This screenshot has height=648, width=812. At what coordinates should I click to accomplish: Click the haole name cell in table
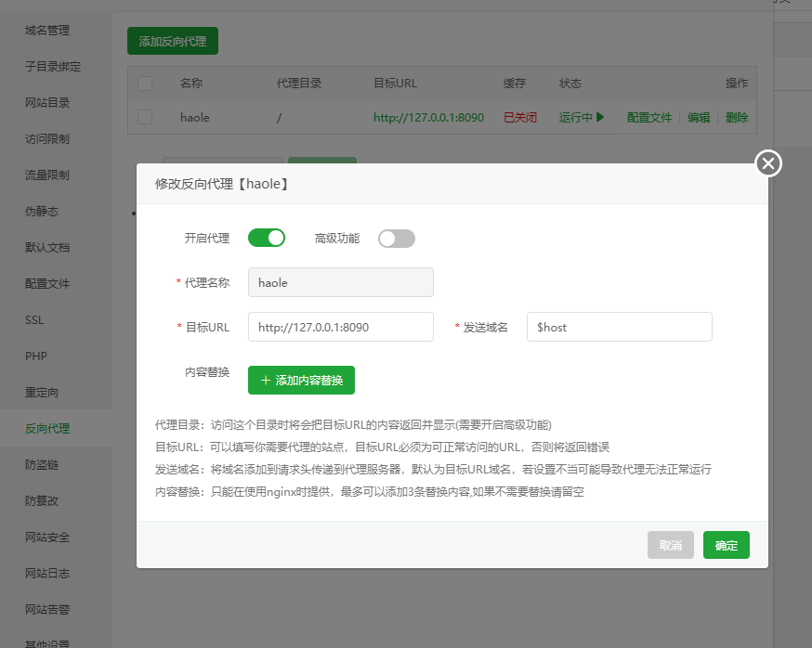195,118
